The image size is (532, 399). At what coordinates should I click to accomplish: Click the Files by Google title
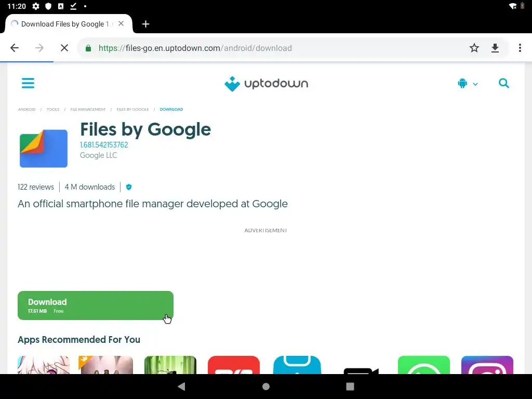[145, 129]
